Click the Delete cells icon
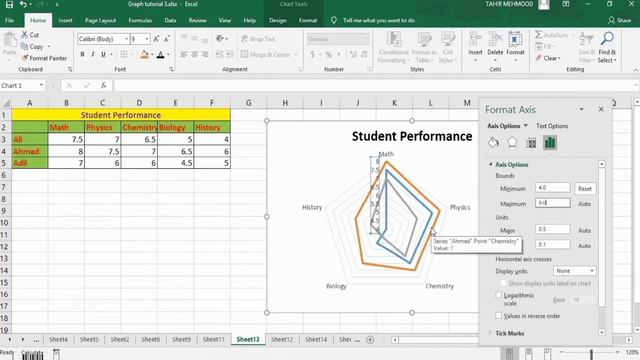This screenshot has width=640, height=360. (495, 40)
